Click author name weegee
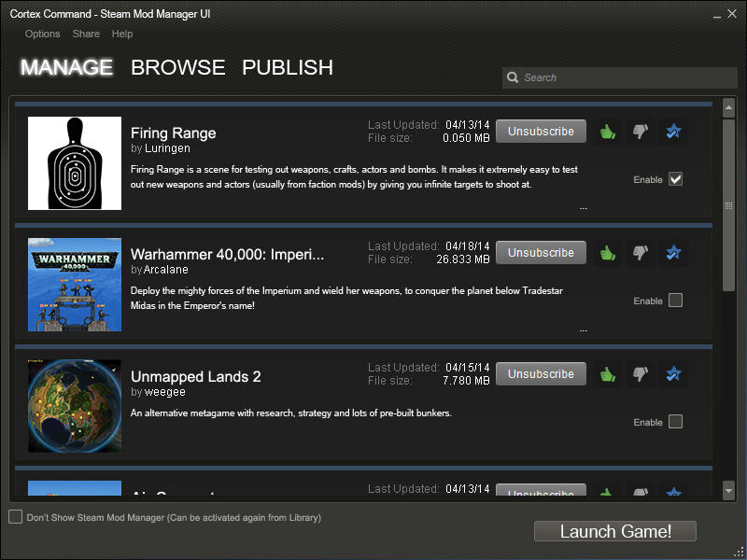The width and height of the screenshot is (747, 560). click(165, 392)
